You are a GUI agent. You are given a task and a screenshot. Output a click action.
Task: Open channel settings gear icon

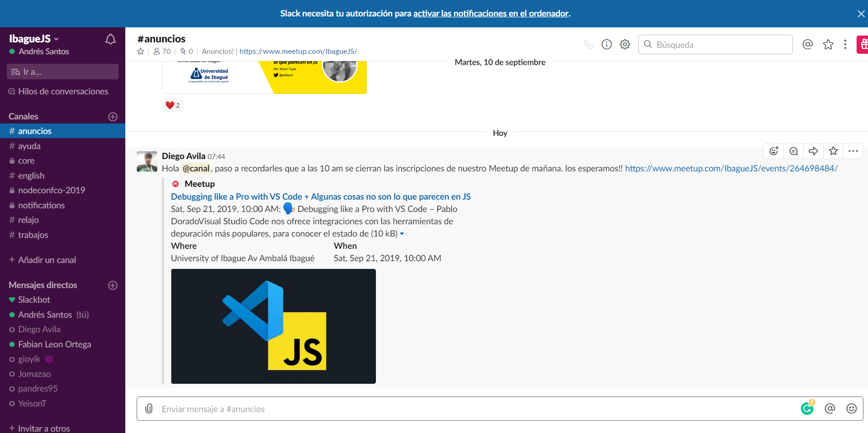[x=625, y=44]
